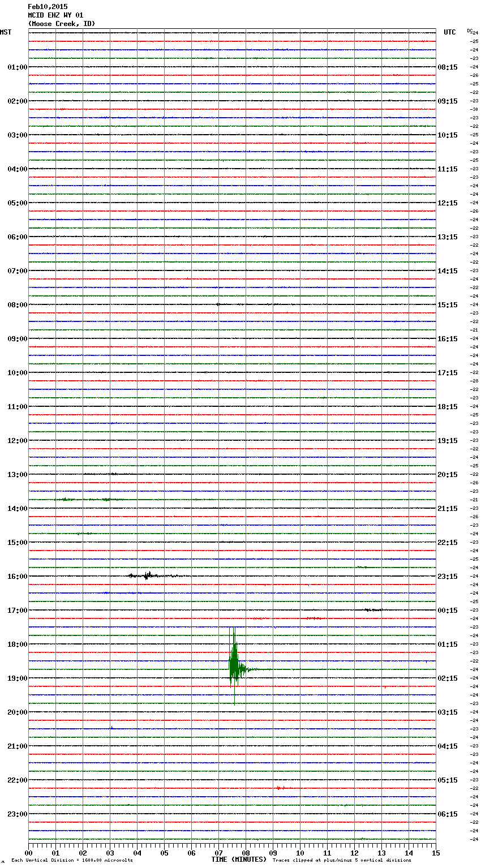Image resolution: width=481 pixels, height=868 pixels.
Task: Click the 05:15 UTC time label
Action: coord(448,780)
